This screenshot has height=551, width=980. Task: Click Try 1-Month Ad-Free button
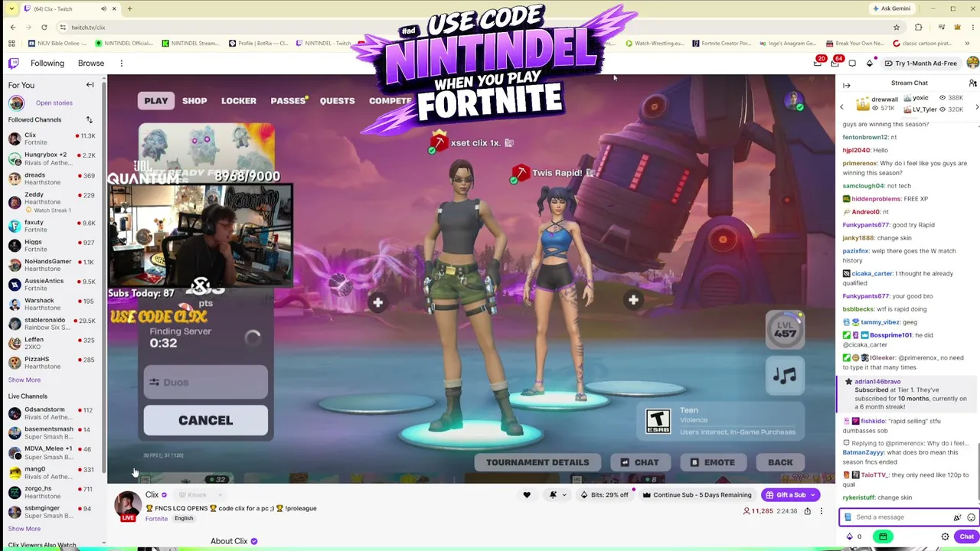(x=921, y=64)
